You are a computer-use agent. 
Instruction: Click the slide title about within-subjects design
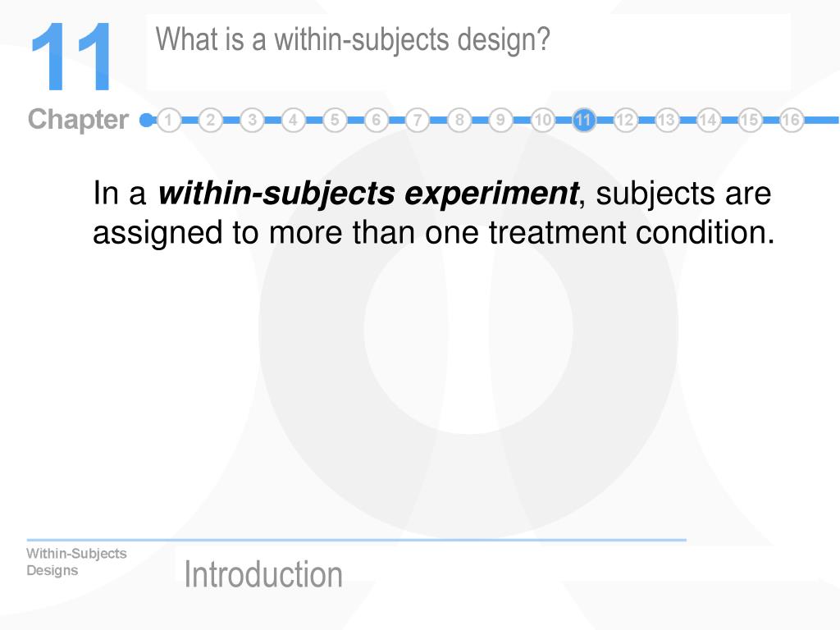[x=353, y=40]
